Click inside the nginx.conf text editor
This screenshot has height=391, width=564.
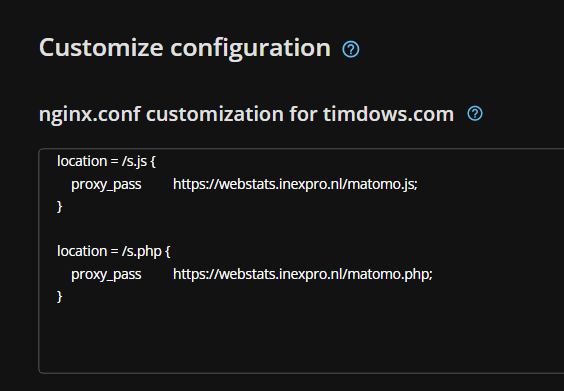click(x=301, y=261)
